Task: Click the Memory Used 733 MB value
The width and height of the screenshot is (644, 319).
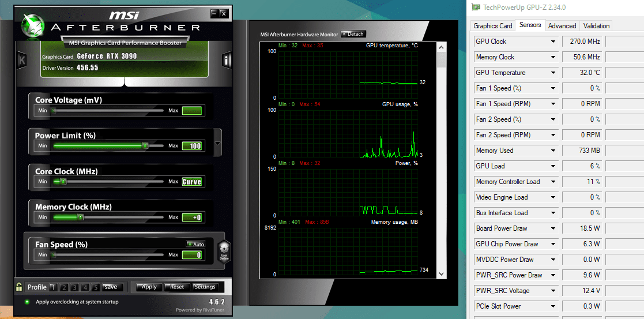Action: coord(582,151)
